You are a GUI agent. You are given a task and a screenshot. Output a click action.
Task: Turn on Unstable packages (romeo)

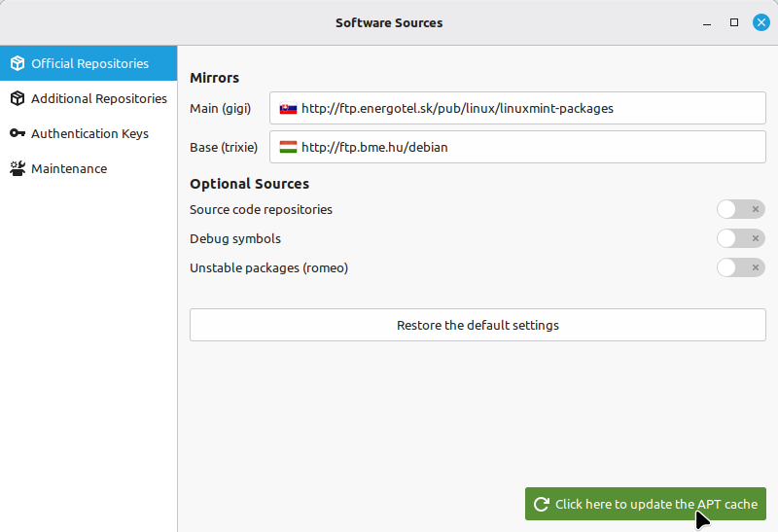coord(740,267)
